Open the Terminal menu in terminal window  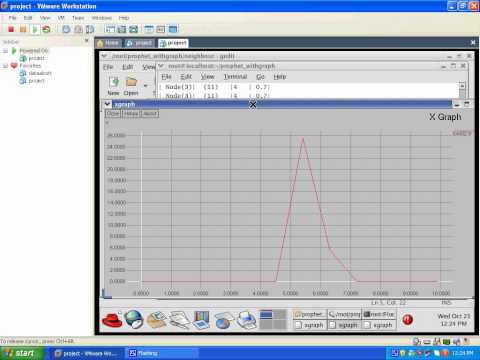(x=235, y=77)
